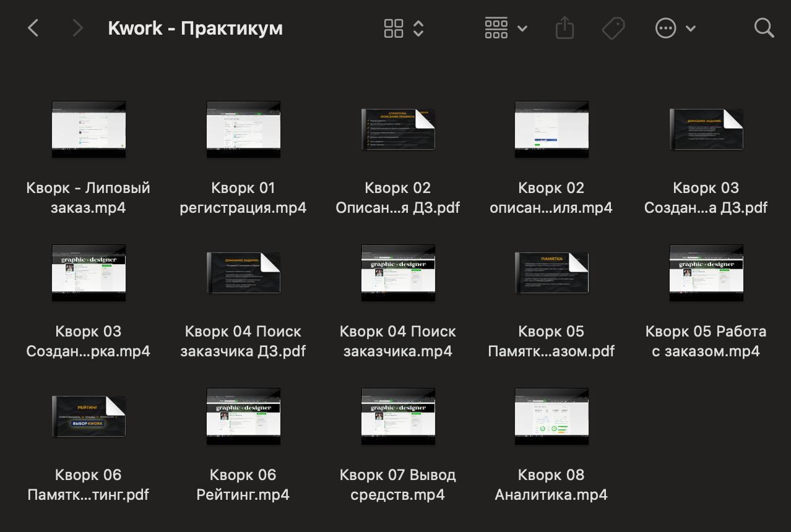Select the Kwork - Практикум window title
Viewport: 791px width, 532px height.
pos(195,28)
